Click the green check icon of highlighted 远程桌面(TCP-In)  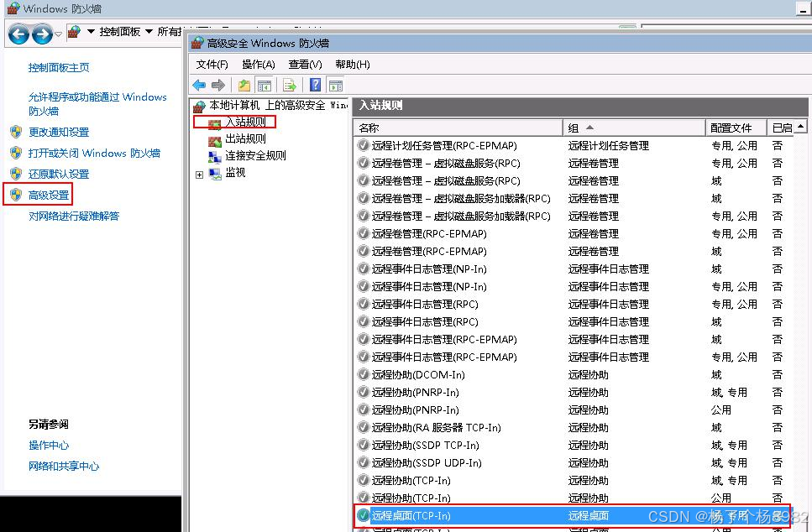(364, 515)
